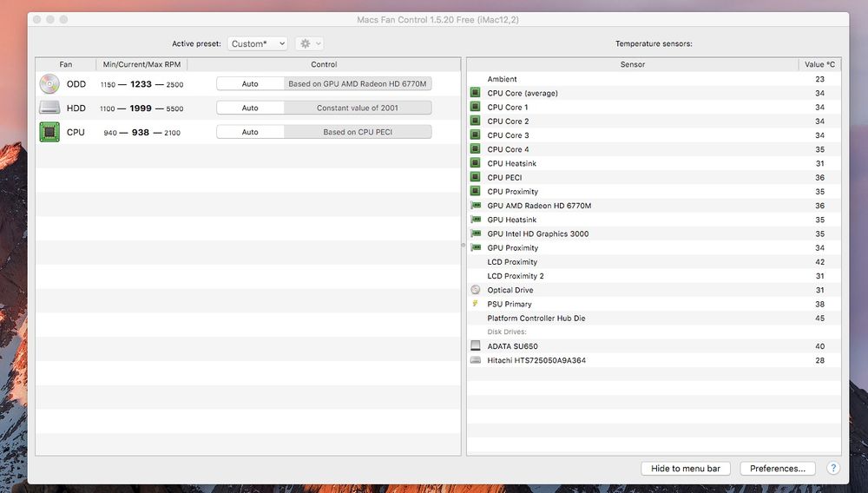Click the Value °C column header

[x=820, y=64]
